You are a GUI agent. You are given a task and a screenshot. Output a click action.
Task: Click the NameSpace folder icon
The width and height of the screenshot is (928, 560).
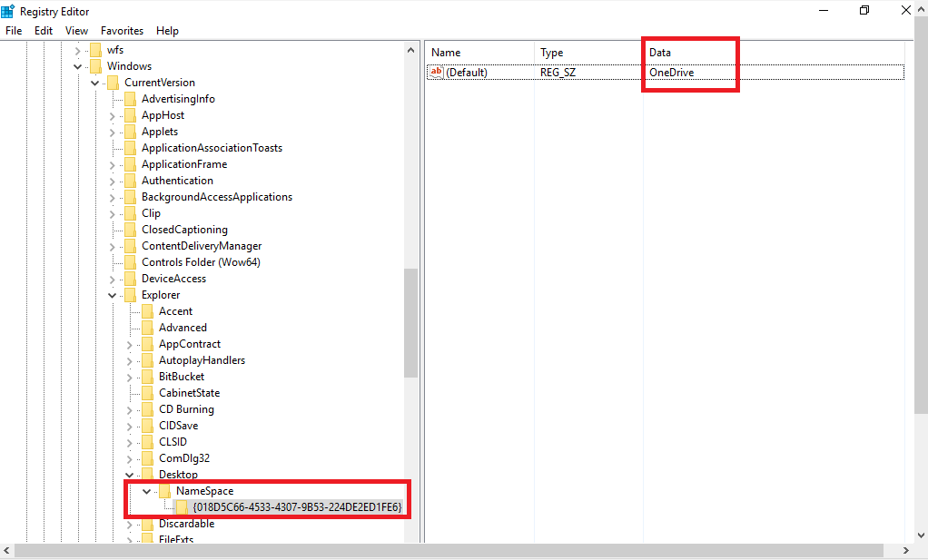coord(163,490)
